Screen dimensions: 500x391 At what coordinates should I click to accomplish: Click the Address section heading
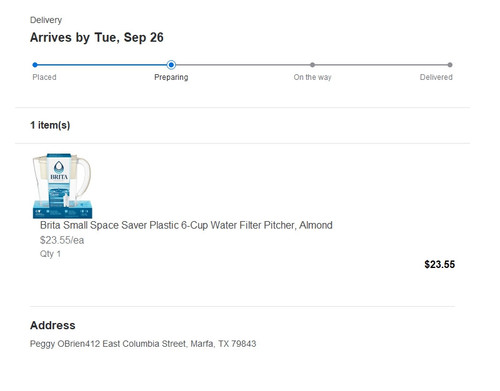tap(53, 325)
